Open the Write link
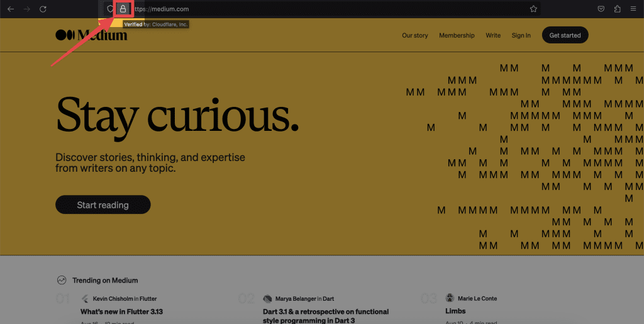The height and width of the screenshot is (324, 644). (493, 35)
